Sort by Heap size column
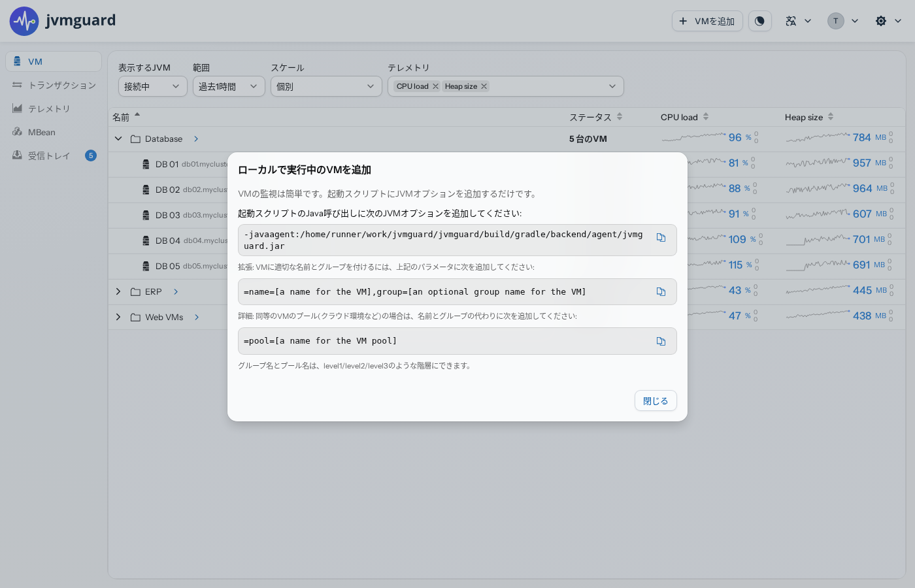The height and width of the screenshot is (588, 915). point(809,117)
